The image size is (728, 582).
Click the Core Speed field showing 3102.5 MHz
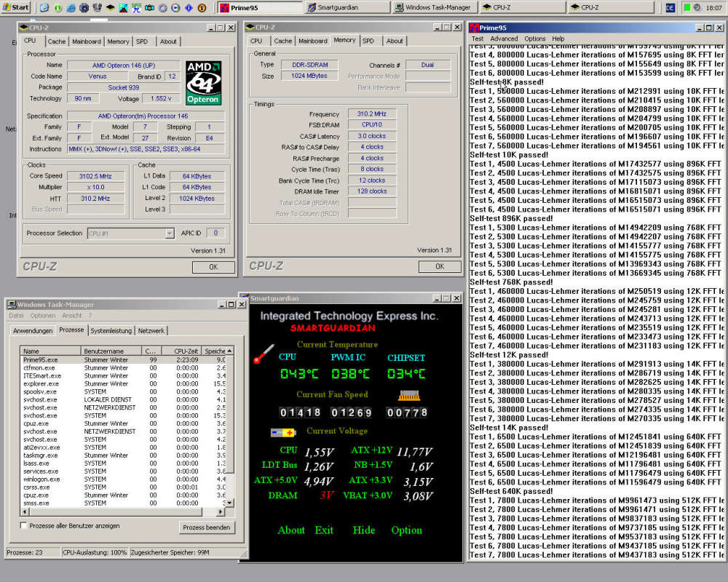pyautogui.click(x=95, y=176)
